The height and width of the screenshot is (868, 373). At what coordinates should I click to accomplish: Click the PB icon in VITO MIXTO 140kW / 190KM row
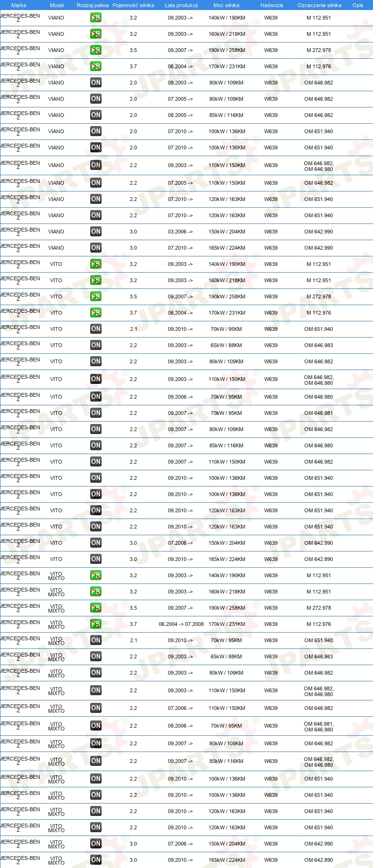tap(96, 575)
